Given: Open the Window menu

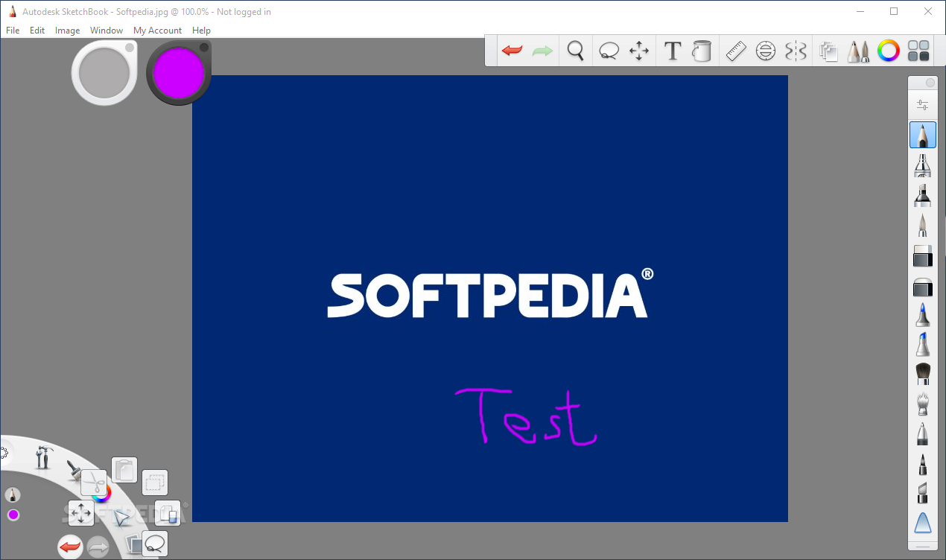Looking at the screenshot, I should [107, 31].
